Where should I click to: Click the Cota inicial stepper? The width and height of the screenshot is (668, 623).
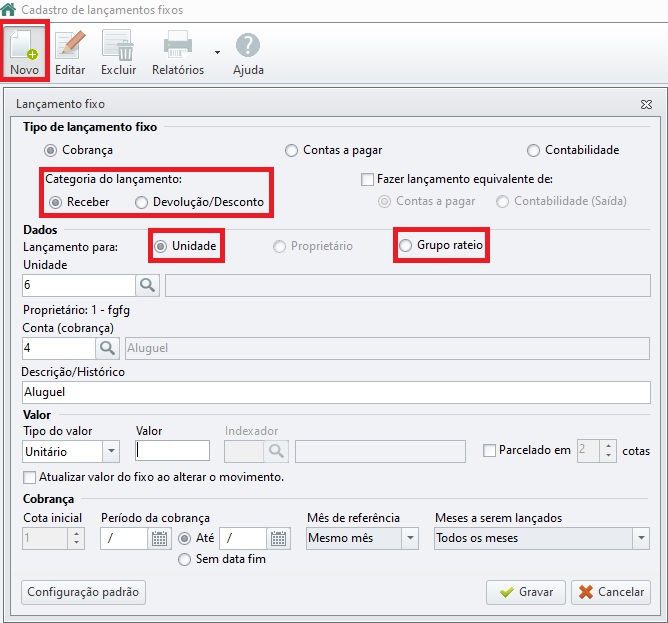point(54,538)
